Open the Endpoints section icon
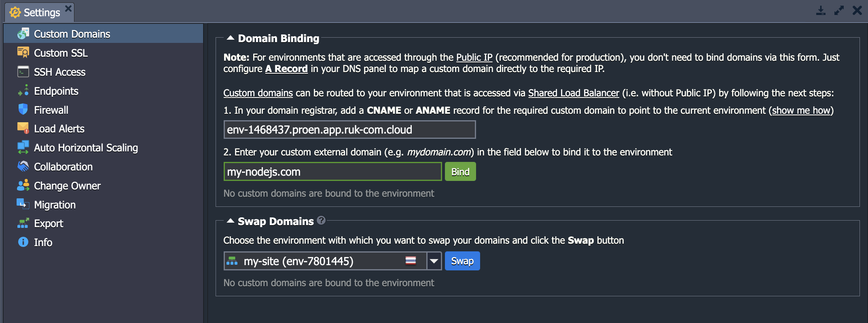This screenshot has width=868, height=323. pyautogui.click(x=23, y=91)
